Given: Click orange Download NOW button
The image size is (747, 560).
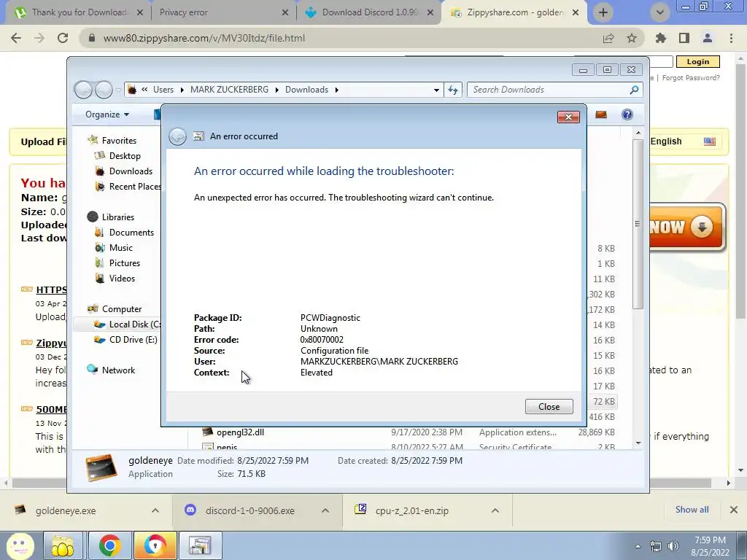Looking at the screenshot, I should [x=686, y=227].
